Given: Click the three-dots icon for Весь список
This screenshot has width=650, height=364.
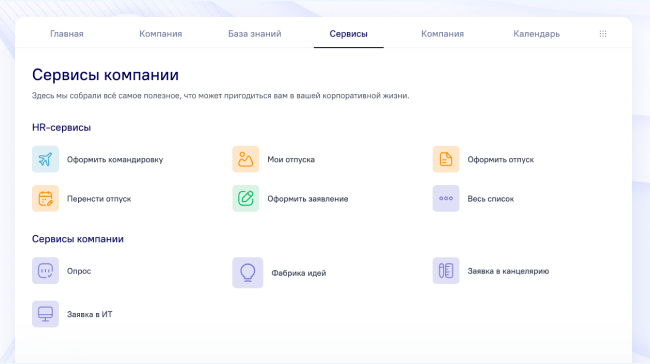Looking at the screenshot, I should pos(446,199).
